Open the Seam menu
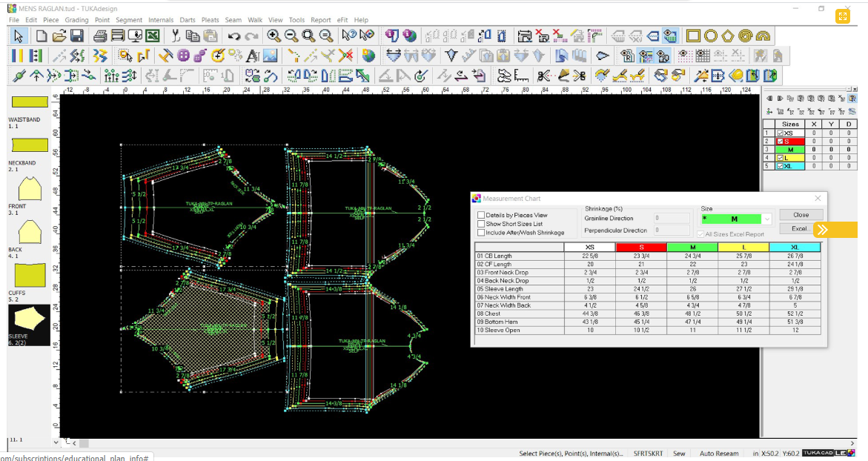This screenshot has height=461, width=868. (x=233, y=20)
